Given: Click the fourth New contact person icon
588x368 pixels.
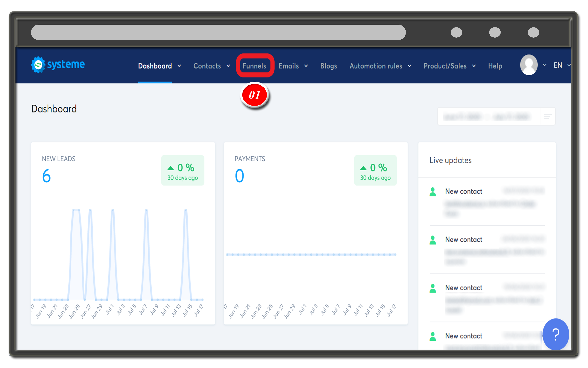Looking at the screenshot, I should pos(433,336).
